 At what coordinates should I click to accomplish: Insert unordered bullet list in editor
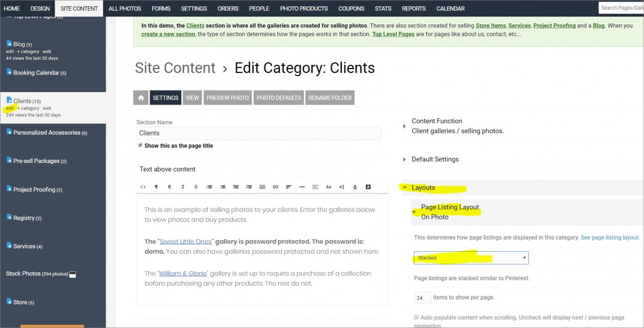click(209, 187)
